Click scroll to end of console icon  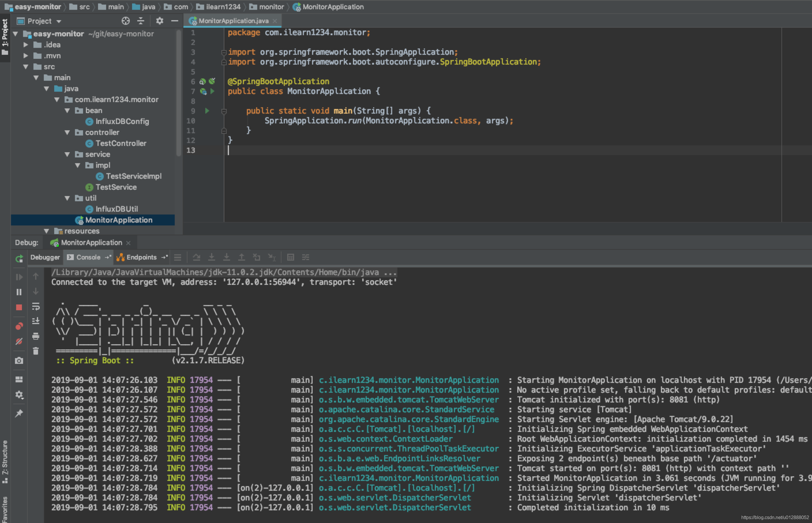[36, 321]
